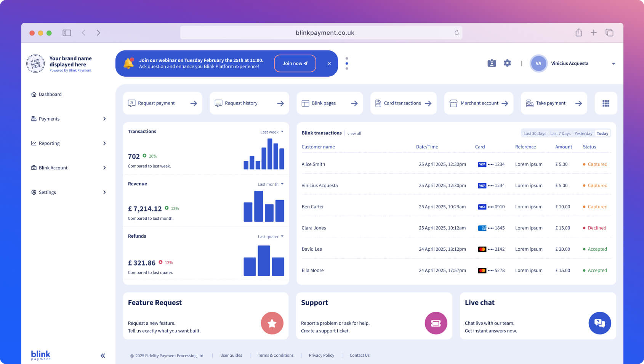Click the Feature Request star icon
The height and width of the screenshot is (364, 644).
(x=272, y=323)
